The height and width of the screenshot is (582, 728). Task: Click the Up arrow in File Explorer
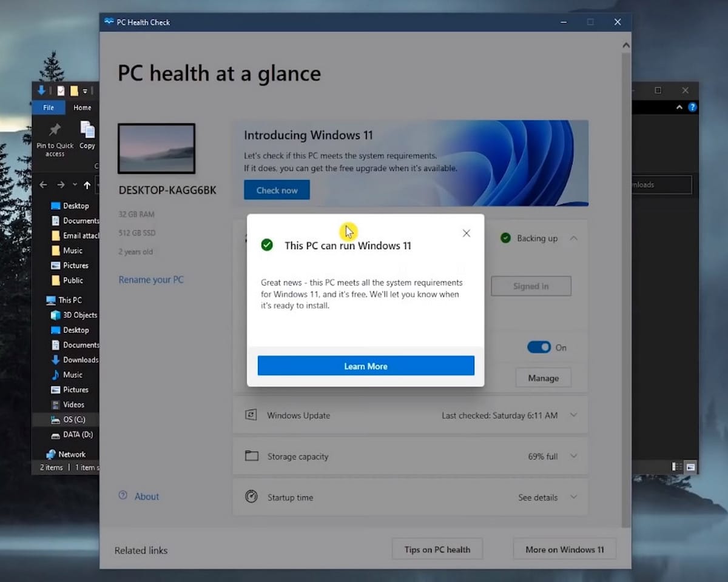pyautogui.click(x=87, y=185)
